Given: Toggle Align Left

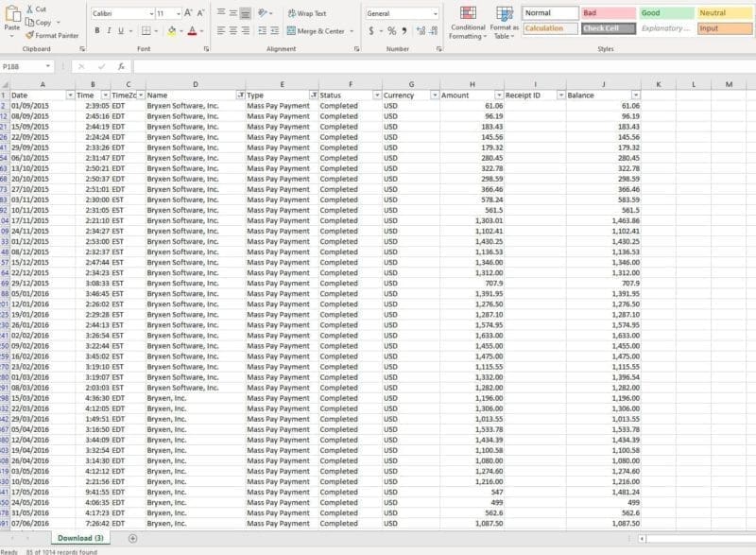Looking at the screenshot, I should pos(221,31).
